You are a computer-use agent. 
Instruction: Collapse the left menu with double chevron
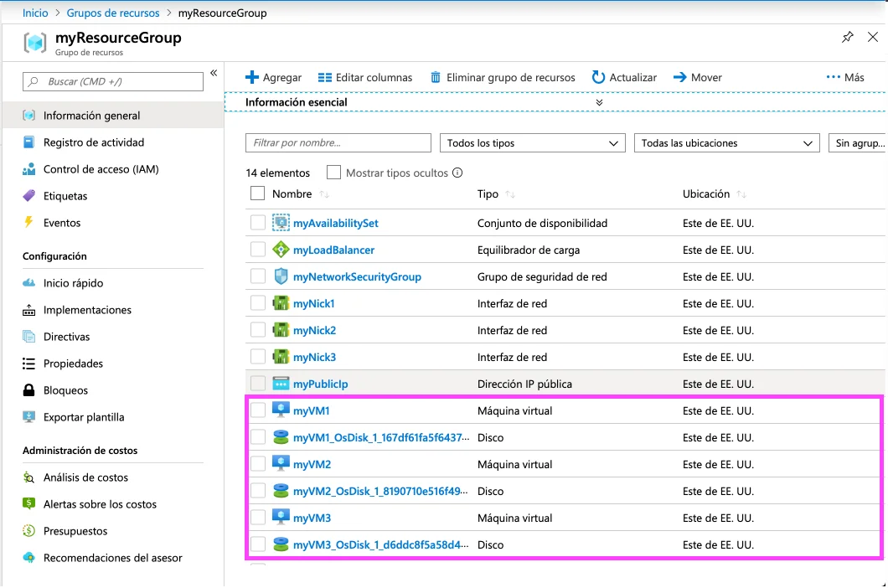[214, 73]
